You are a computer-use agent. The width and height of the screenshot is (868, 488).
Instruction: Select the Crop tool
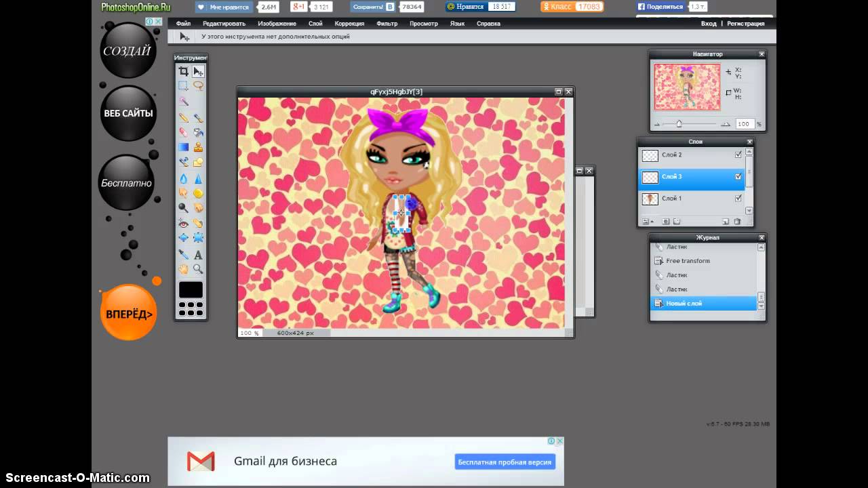point(184,71)
